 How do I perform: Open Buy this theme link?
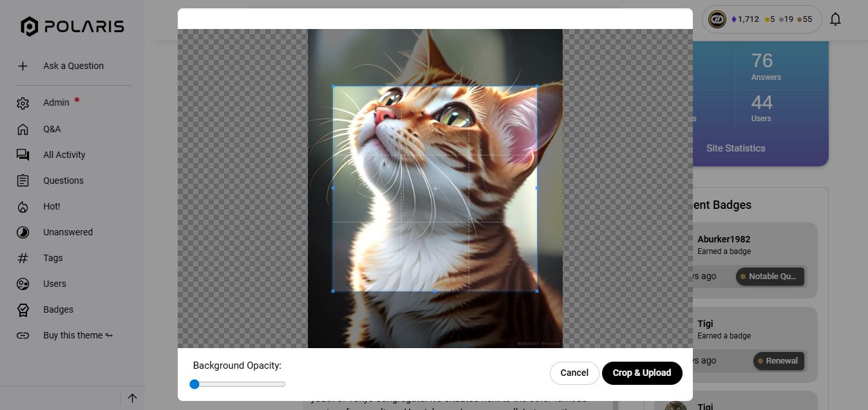(78, 335)
